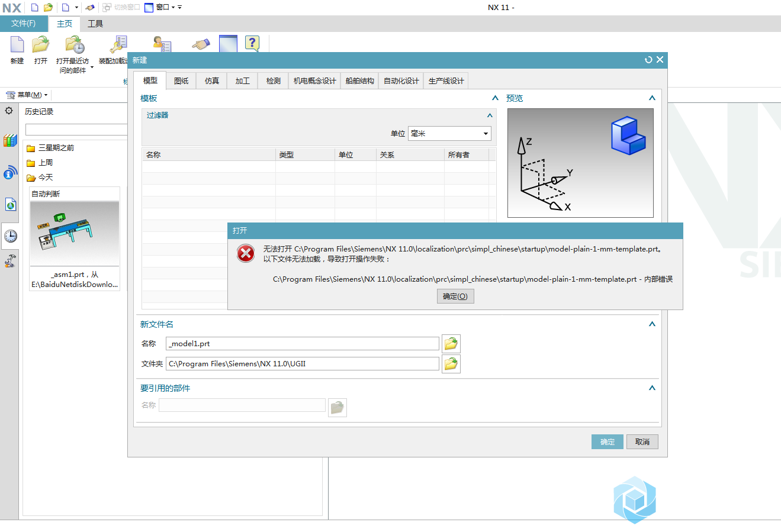Expand the 上周 last week history folder

tap(40, 163)
